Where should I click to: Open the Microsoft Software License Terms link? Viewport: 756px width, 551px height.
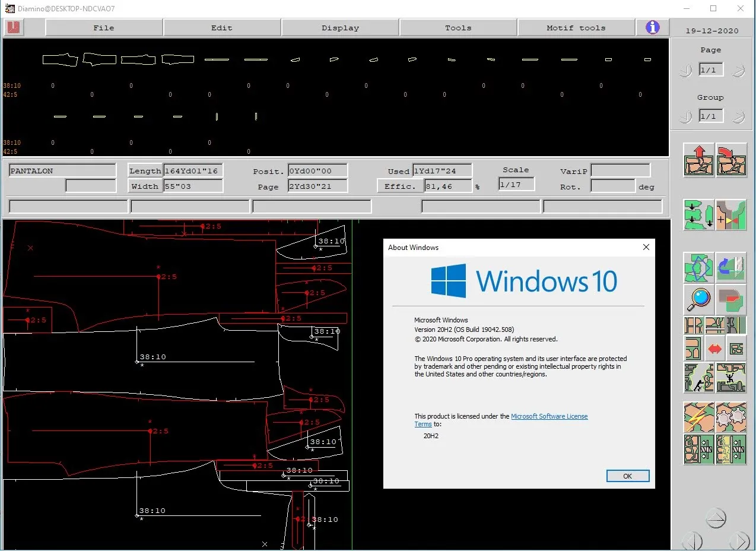(549, 417)
